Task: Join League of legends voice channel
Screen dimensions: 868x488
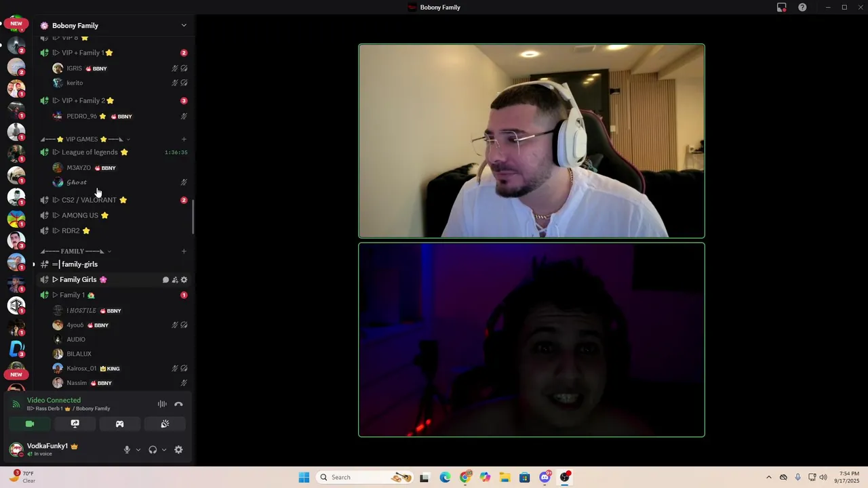Action: (113, 152)
